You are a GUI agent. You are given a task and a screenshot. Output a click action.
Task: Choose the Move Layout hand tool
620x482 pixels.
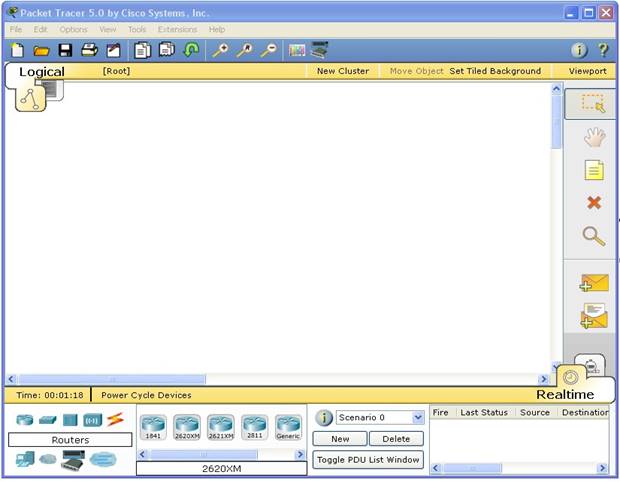pos(594,137)
